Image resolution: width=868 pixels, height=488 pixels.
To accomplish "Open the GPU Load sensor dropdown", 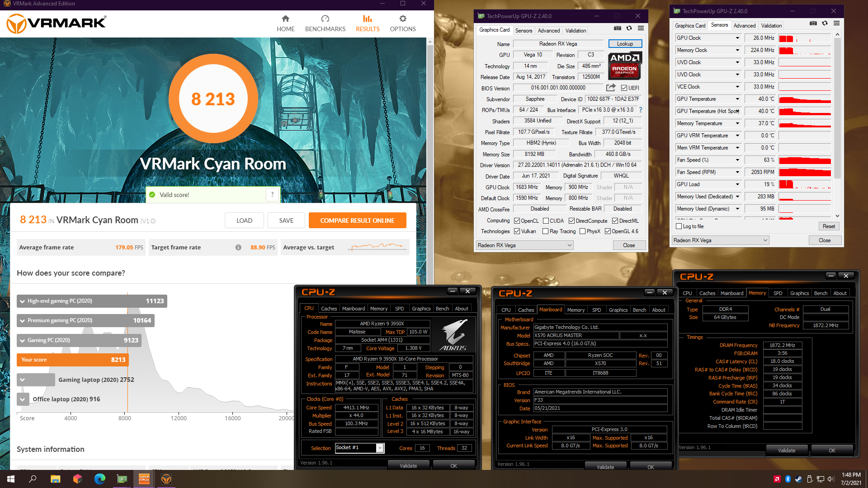I will point(737,184).
